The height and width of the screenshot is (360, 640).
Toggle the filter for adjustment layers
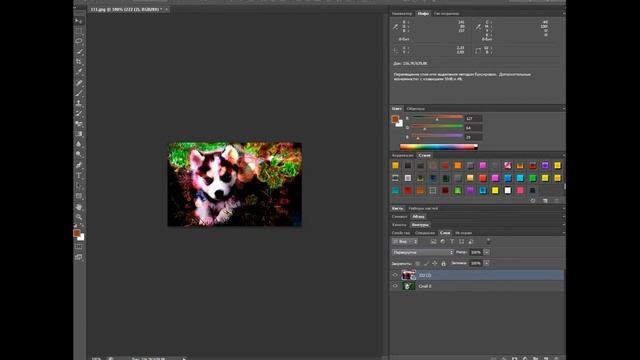point(443,242)
